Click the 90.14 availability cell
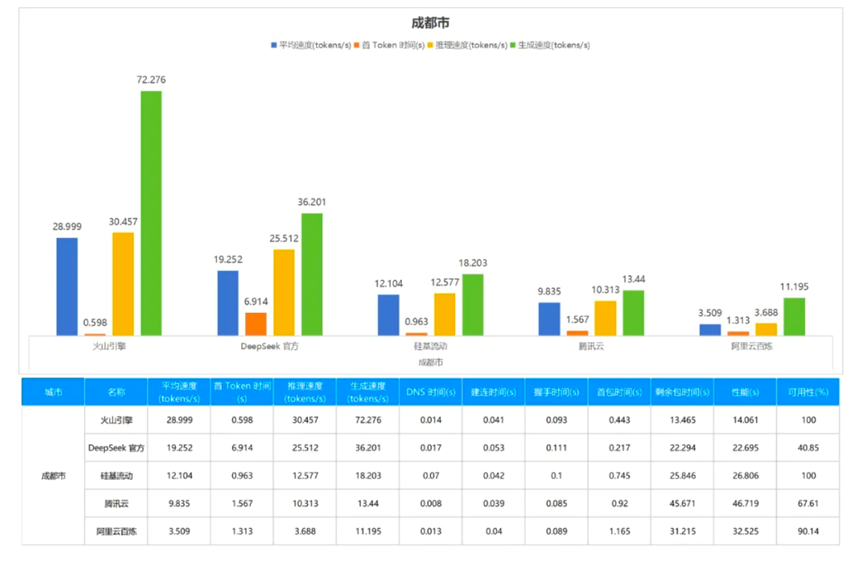The image size is (863, 577). click(x=808, y=531)
